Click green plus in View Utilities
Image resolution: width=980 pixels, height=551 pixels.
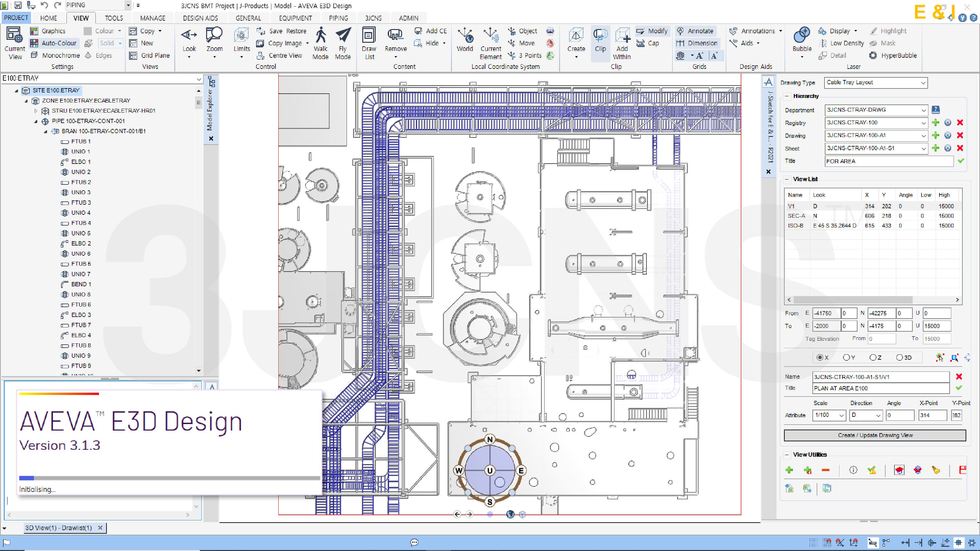790,470
